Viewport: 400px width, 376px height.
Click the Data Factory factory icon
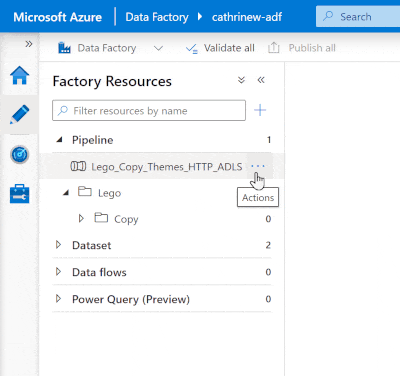click(64, 48)
